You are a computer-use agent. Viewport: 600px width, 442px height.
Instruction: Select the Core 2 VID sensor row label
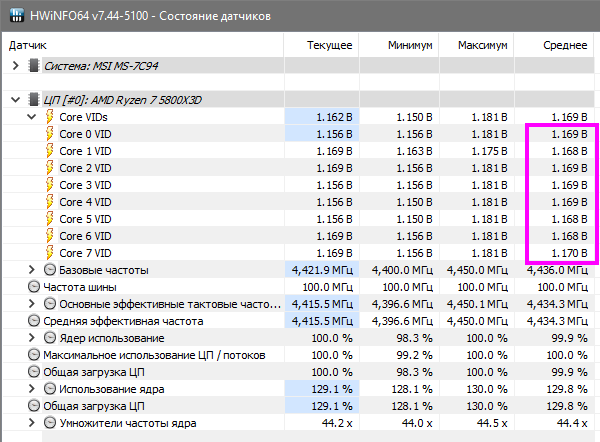pyautogui.click(x=85, y=168)
